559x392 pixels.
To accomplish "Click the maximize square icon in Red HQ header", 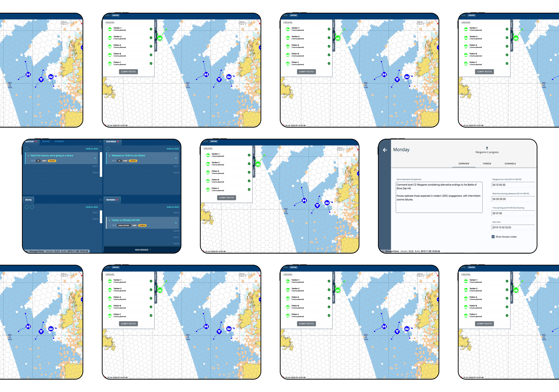I will click(100, 200).
